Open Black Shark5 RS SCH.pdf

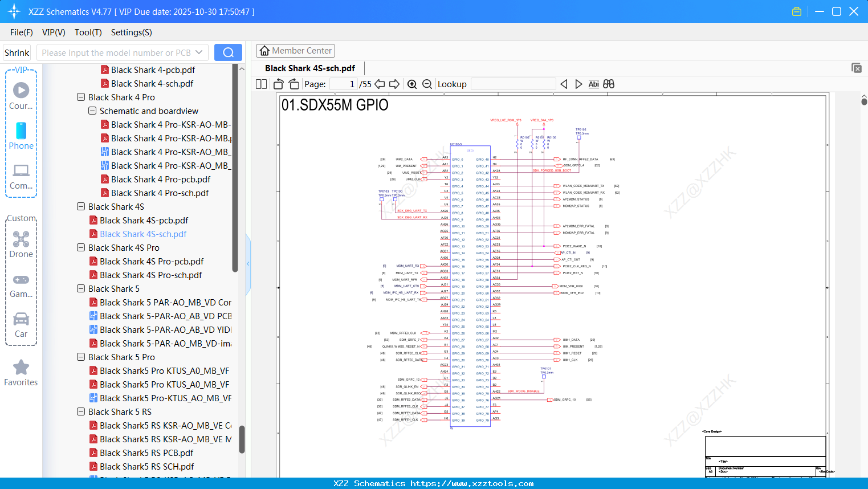(x=147, y=466)
